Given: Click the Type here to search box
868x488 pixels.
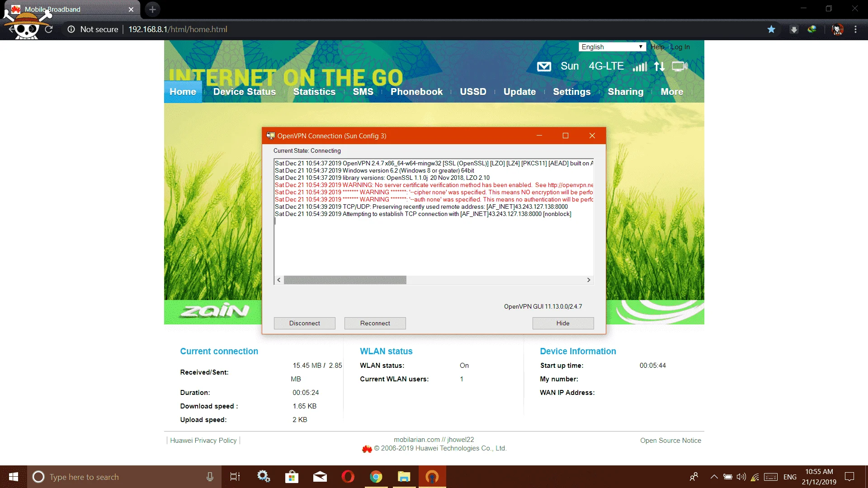Looking at the screenshot, I should (x=124, y=477).
